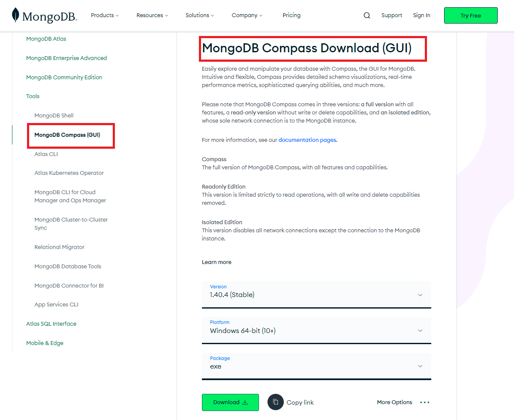Screen dimensions: 514x420
Task: Click the copy link clipboard icon
Action: tap(275, 402)
